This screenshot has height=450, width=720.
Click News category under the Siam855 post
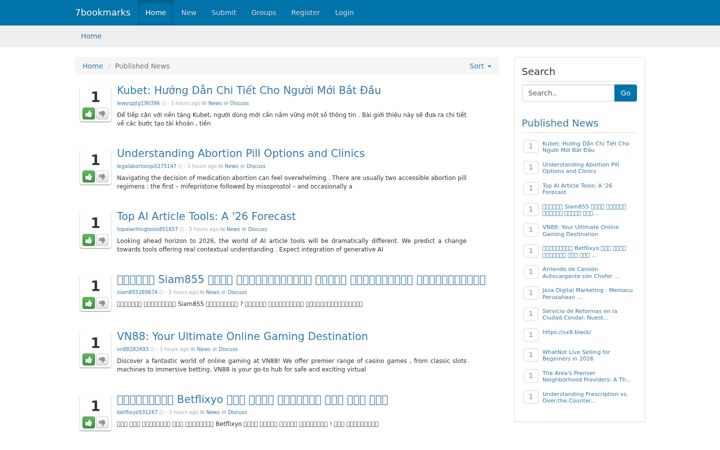212,292
